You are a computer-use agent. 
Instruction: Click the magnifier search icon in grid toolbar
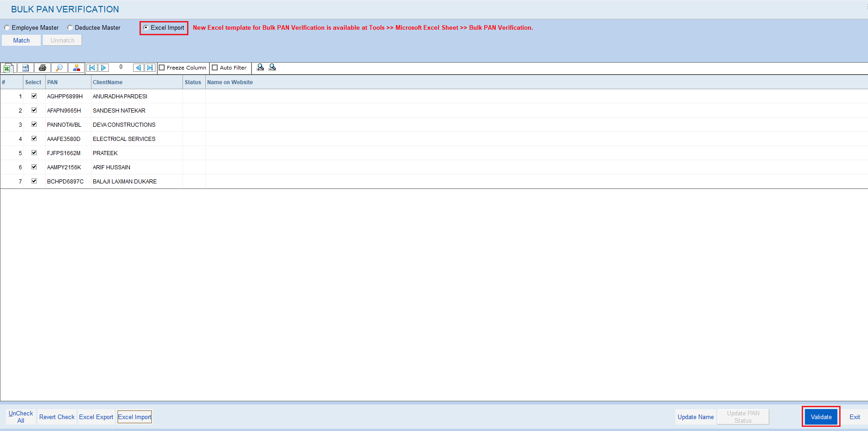click(59, 68)
